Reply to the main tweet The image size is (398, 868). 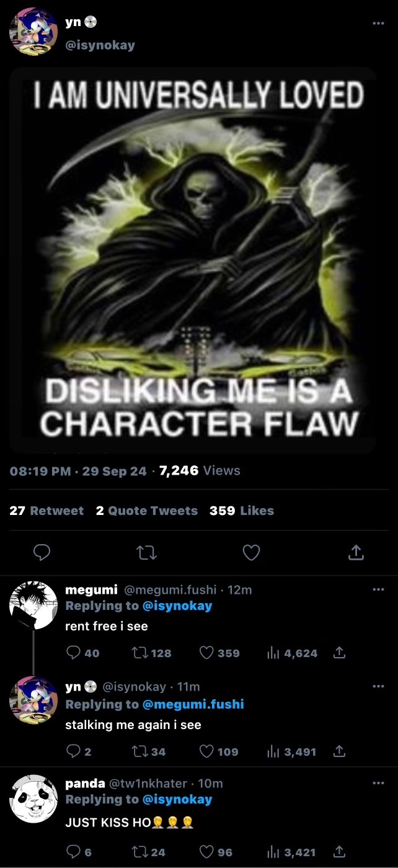42,552
